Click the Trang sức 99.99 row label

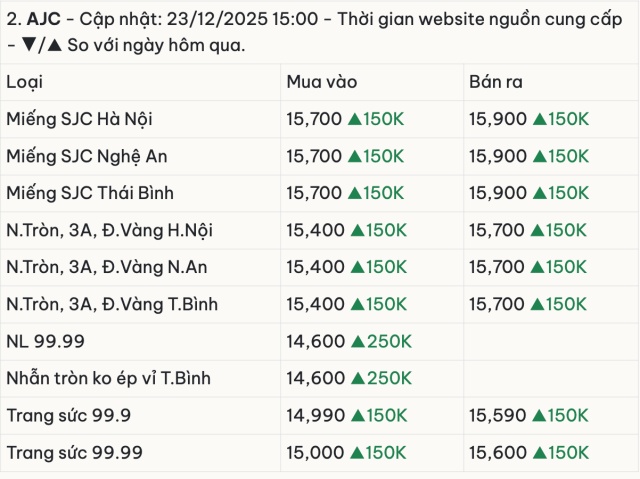coord(74,453)
